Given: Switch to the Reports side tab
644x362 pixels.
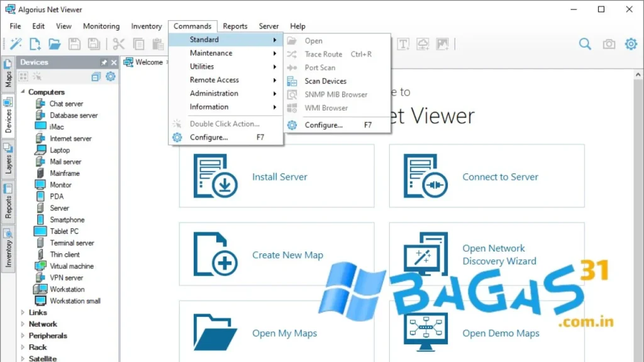Looking at the screenshot, I should coord(8,202).
